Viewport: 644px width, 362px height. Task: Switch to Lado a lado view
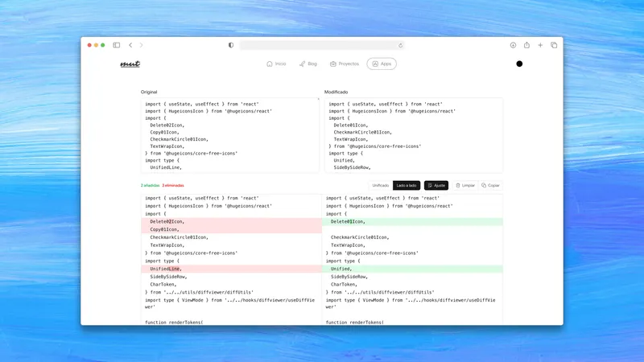point(407,186)
